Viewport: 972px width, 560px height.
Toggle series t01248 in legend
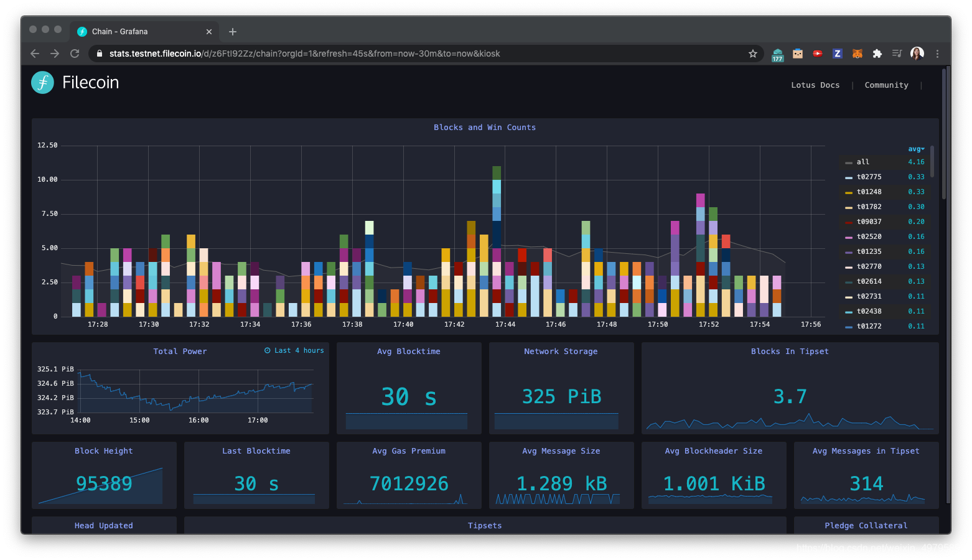click(869, 192)
